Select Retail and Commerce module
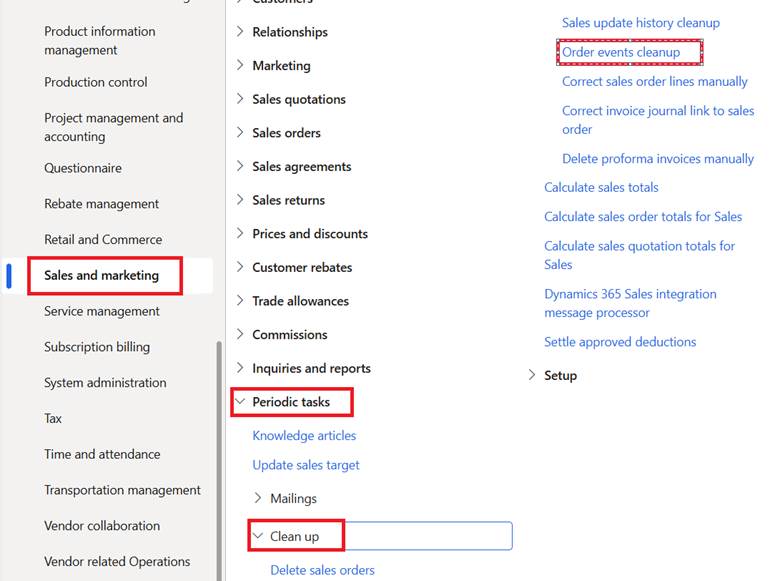This screenshot has width=780, height=581. pyautogui.click(x=103, y=240)
